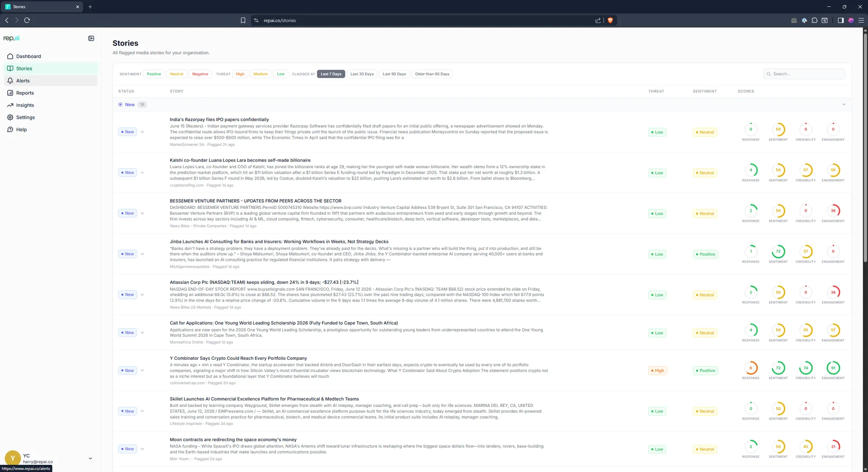Image resolution: width=868 pixels, height=472 pixels.
Task: Open Reports in sidebar
Action: click(51, 93)
